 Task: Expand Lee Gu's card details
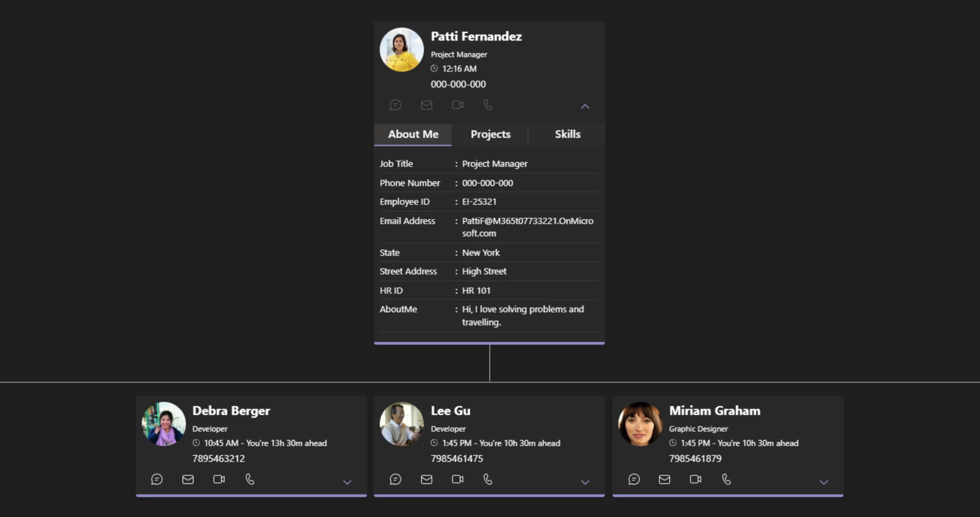[585, 482]
